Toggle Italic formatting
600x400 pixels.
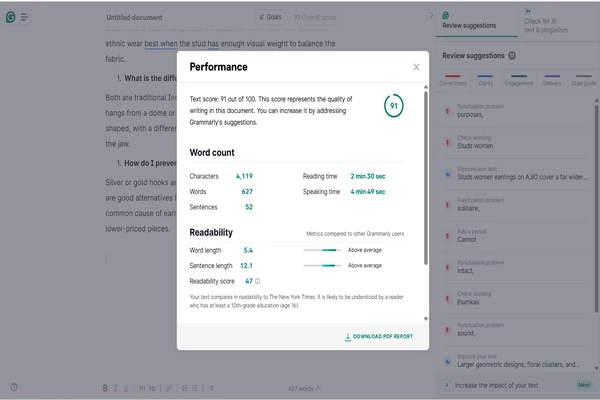click(x=116, y=388)
